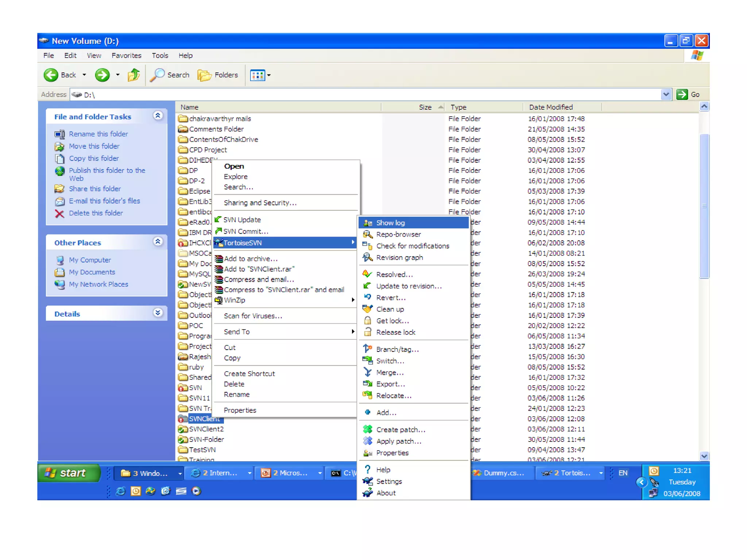Screen dimensions: 747x560
Task: Click the Show log icon in TortoiseSVN submenu
Action: 368,223
